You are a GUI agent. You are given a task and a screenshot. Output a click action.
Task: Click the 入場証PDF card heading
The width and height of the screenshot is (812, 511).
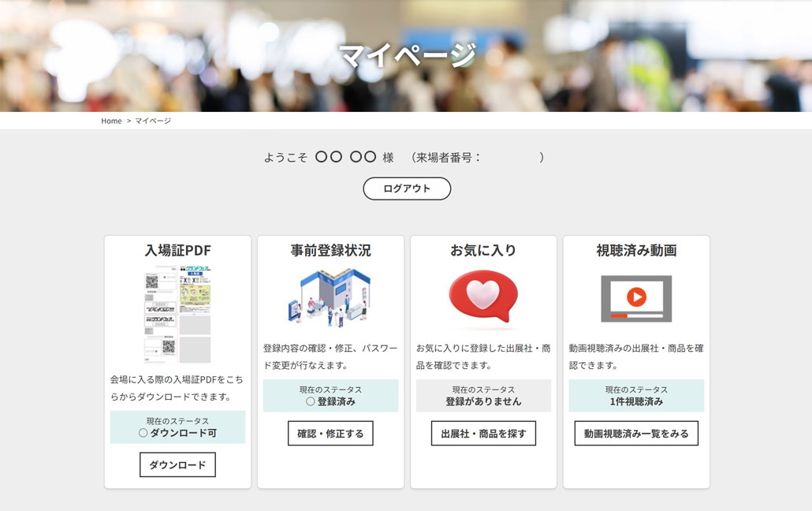click(177, 251)
